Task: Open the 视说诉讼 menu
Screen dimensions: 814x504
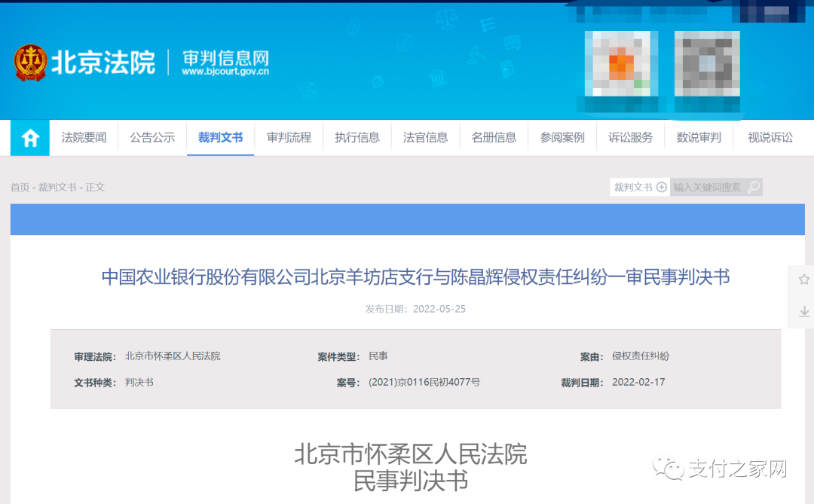Action: coord(770,138)
